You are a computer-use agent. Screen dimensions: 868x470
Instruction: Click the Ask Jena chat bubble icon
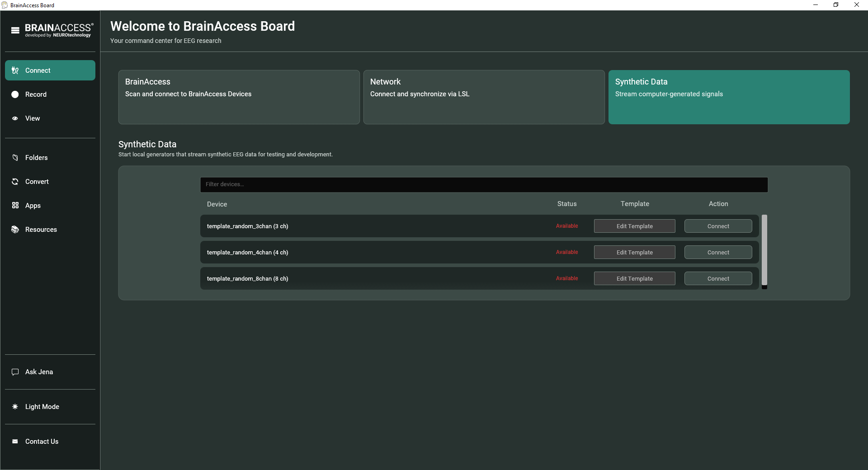[15, 372]
